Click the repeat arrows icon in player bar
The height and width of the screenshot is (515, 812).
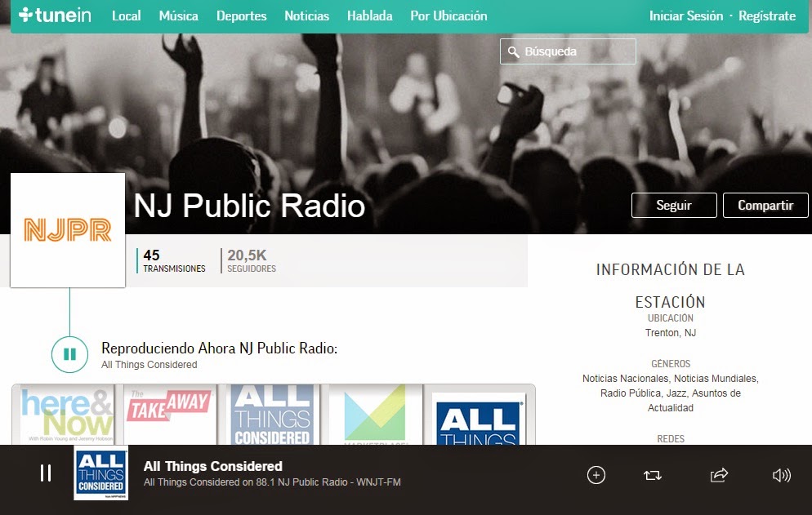[x=653, y=475]
